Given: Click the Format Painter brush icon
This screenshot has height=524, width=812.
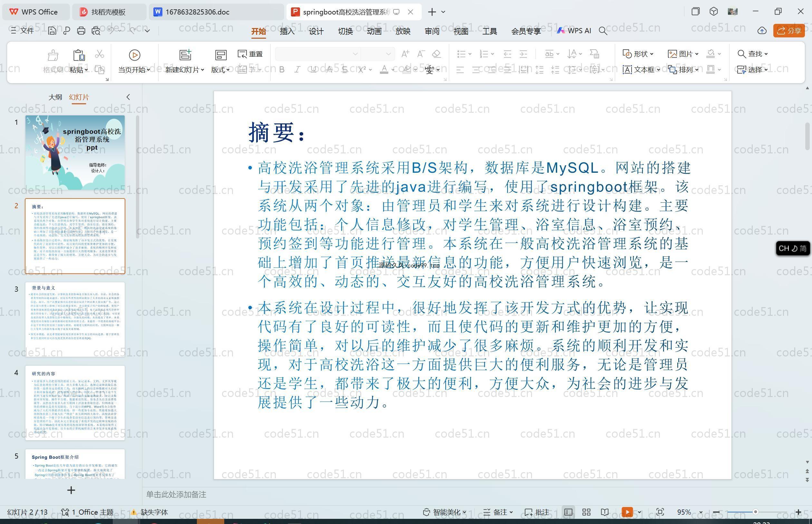Looking at the screenshot, I should coord(53,55).
